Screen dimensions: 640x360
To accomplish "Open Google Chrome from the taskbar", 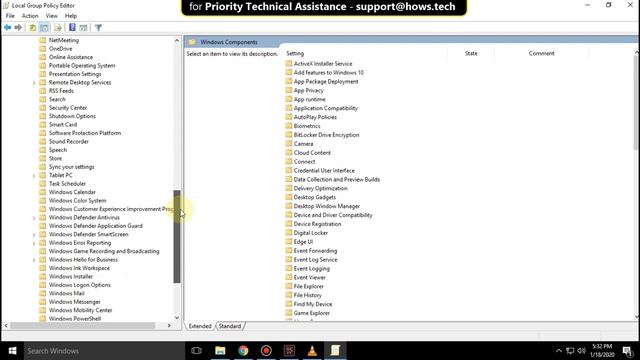I will pos(243,351).
